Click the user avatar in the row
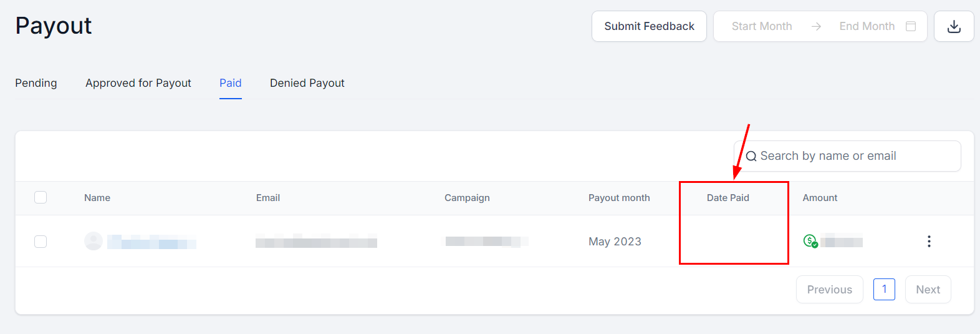 tap(94, 241)
